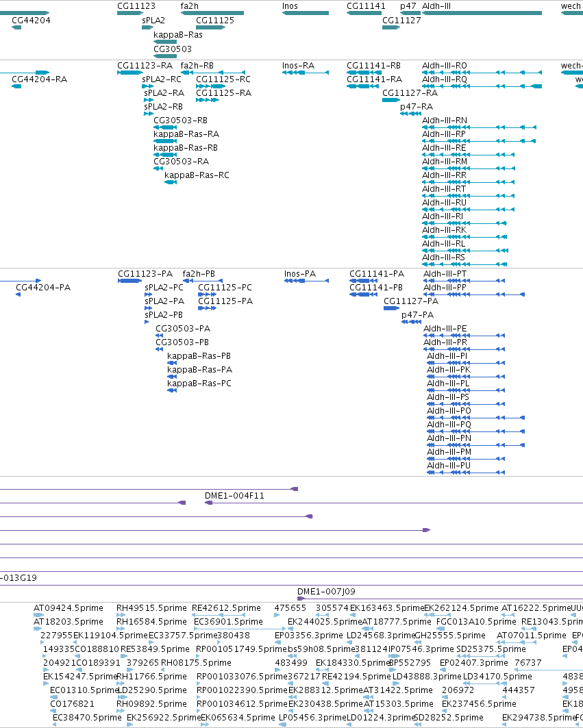Screen dimensions: 583x728
Task: Click the Aldh-III-RT transcript label
Action: tap(444, 188)
